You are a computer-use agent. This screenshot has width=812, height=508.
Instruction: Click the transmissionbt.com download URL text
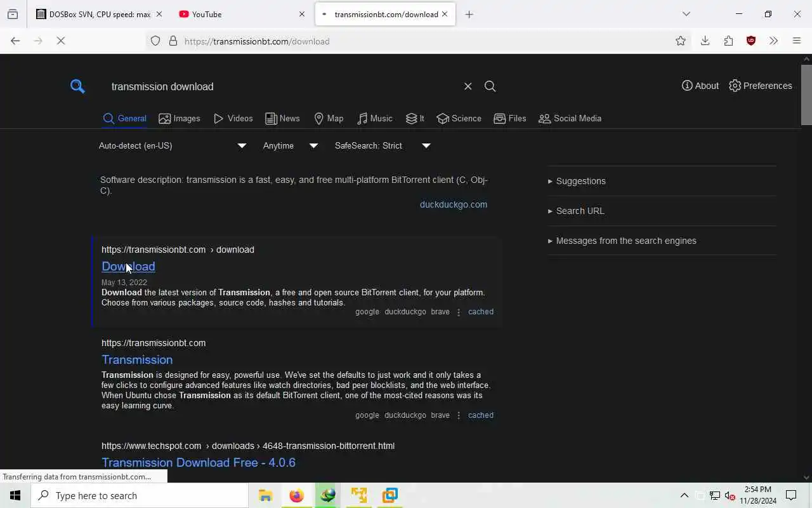point(178,250)
